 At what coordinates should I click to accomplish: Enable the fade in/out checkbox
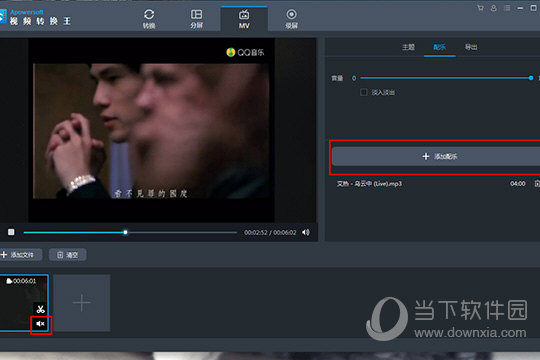pos(363,92)
